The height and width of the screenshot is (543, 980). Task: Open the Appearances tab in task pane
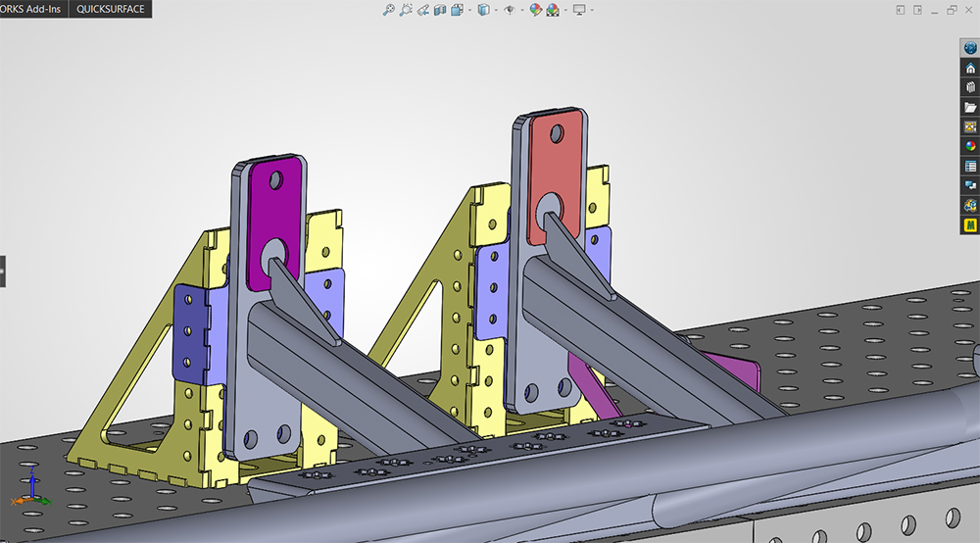tap(970, 146)
